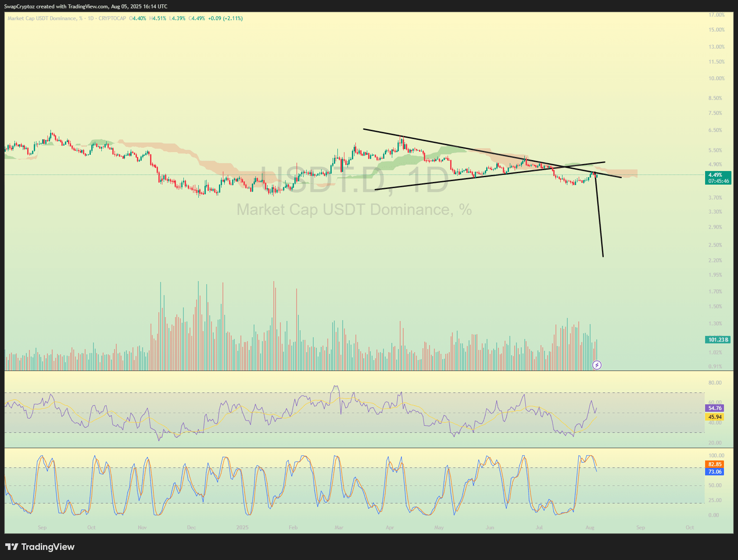Viewport: 738px width, 560px height.
Task: Click the closing value C4.49% in header
Action: tap(197, 18)
